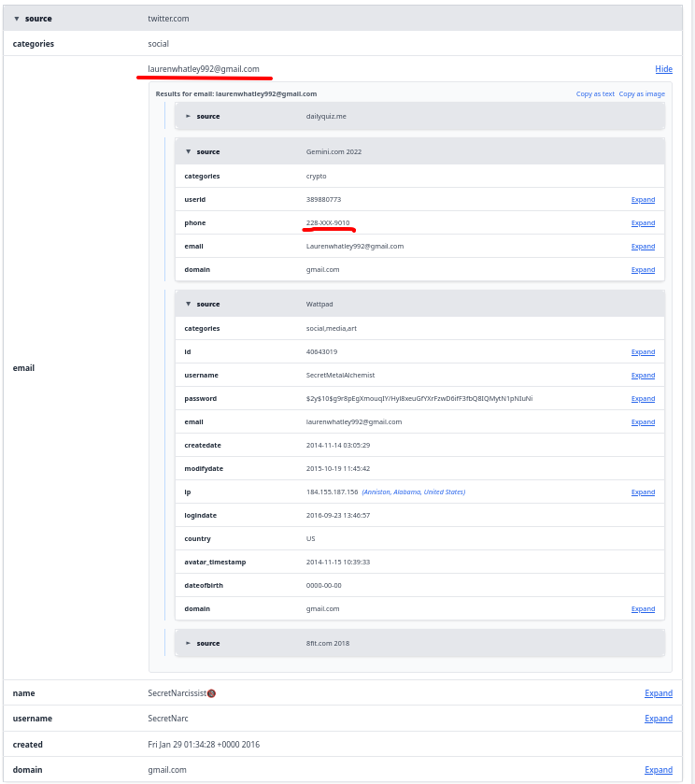Click the emoji icon beside the name value
The width and height of the screenshot is (695, 784).
tap(212, 693)
